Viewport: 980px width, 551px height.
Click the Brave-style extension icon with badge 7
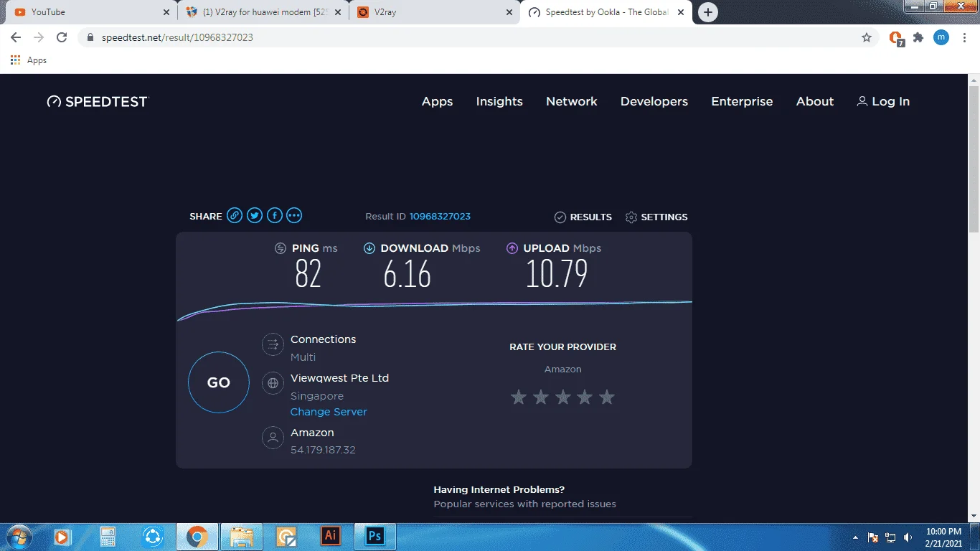(x=896, y=38)
